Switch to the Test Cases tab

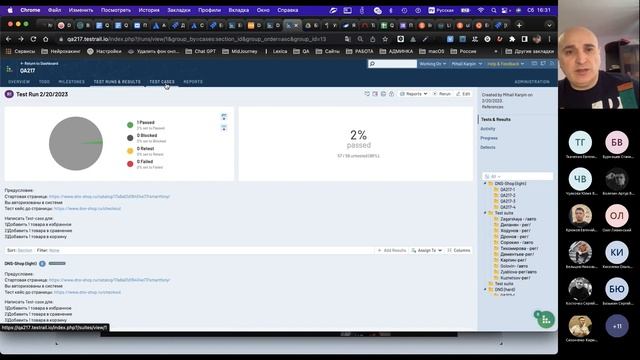162,82
